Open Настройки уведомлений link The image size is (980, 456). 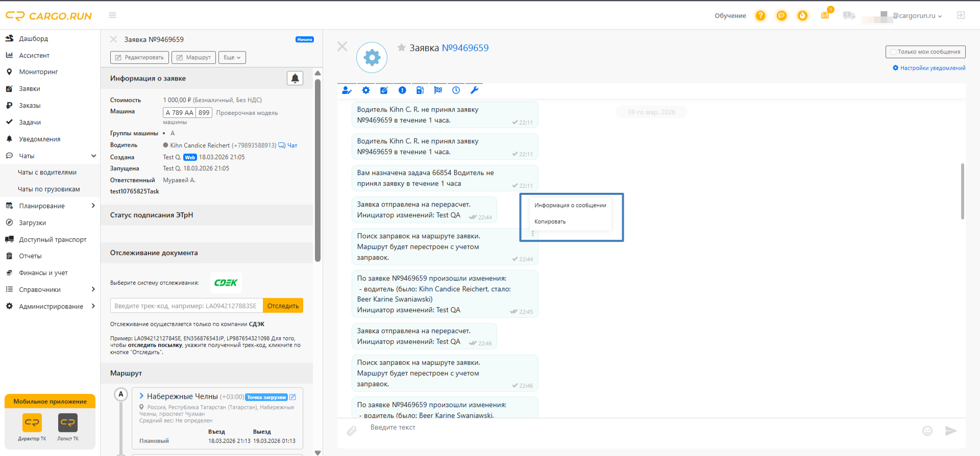[929, 68]
